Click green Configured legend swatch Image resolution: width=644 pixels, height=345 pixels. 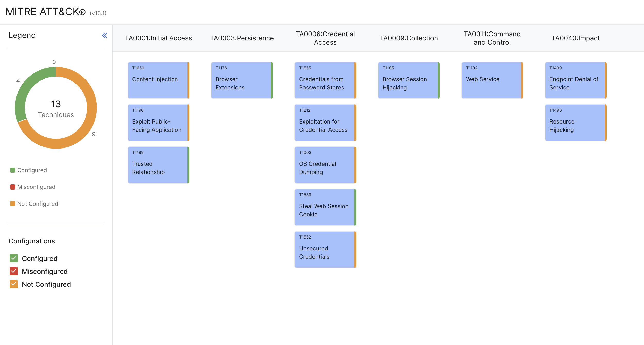pyautogui.click(x=12, y=170)
